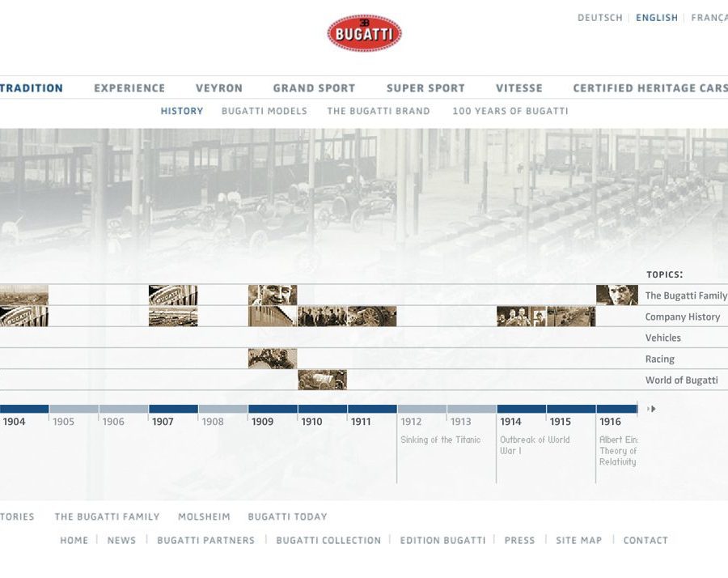Jump to year 1910 on timeline
Viewport: 728px width, 578px height.
312,422
